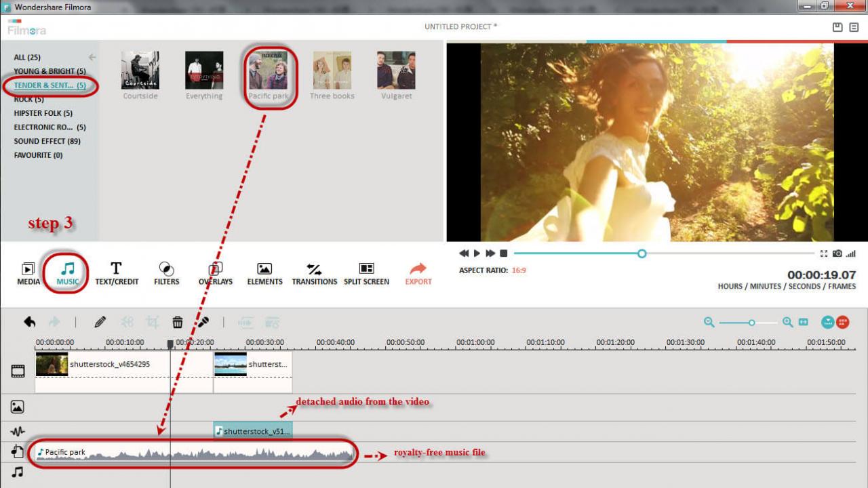Open the TEXT/CREDIT tab
Screen dimensions: 868x488
click(x=117, y=273)
